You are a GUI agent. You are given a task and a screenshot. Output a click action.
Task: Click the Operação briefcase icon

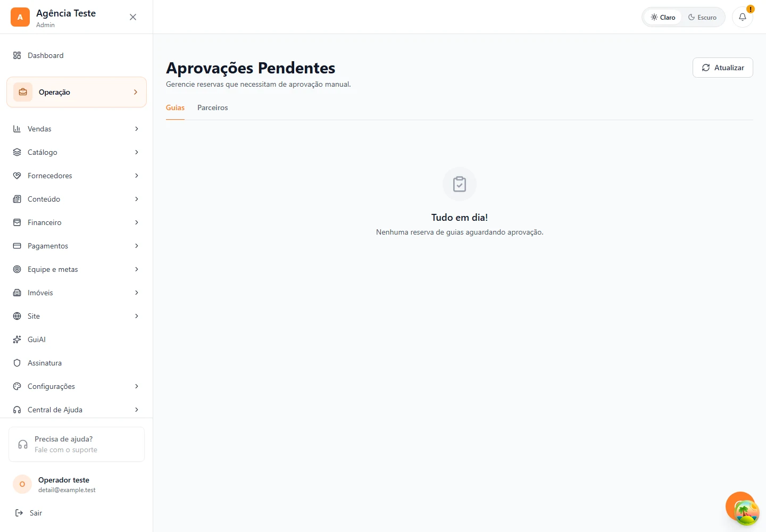pos(23,92)
